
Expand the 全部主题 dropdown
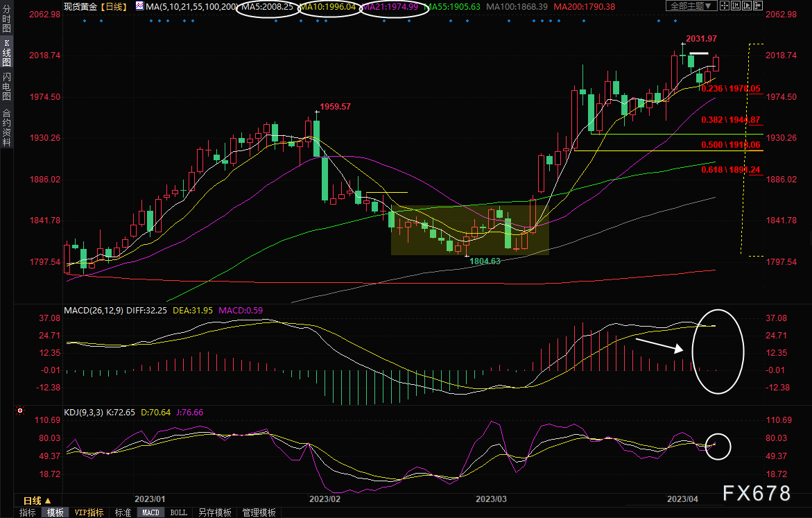[691, 6]
